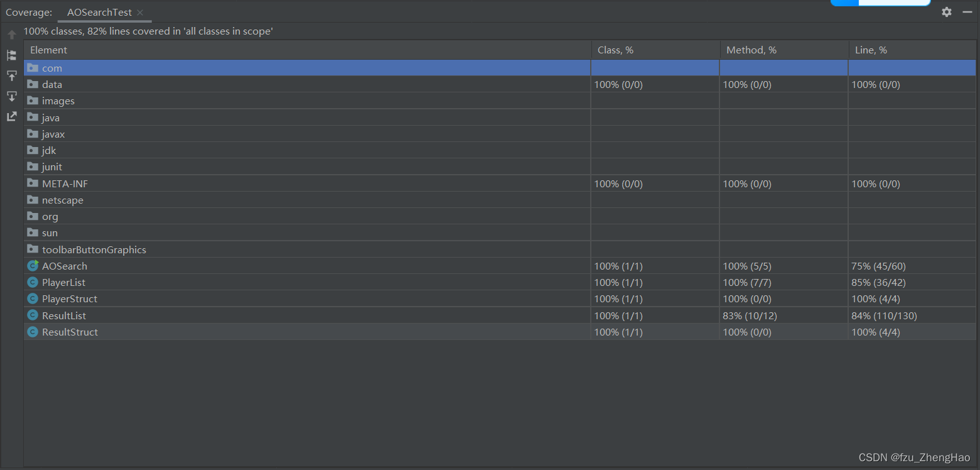980x470 pixels.
Task: Click the netscape folder icon
Action: (x=33, y=199)
